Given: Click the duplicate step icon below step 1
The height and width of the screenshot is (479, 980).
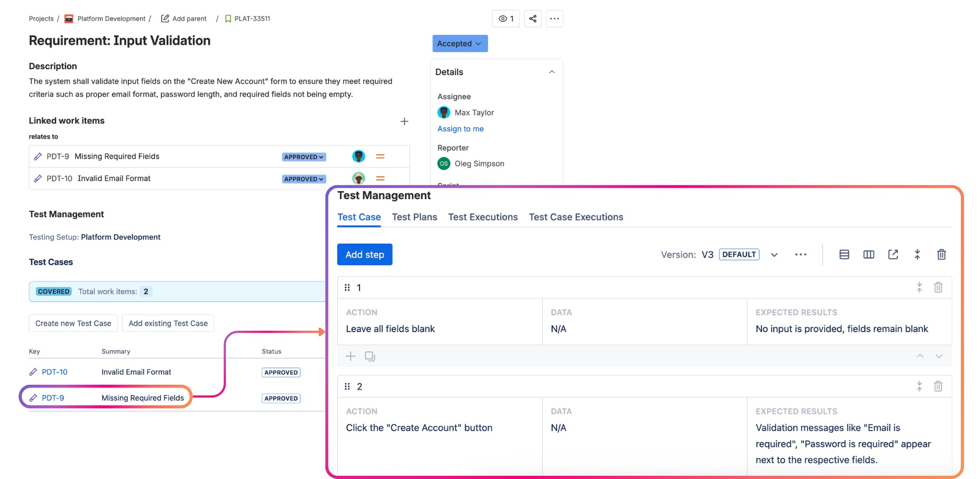Looking at the screenshot, I should (x=370, y=356).
